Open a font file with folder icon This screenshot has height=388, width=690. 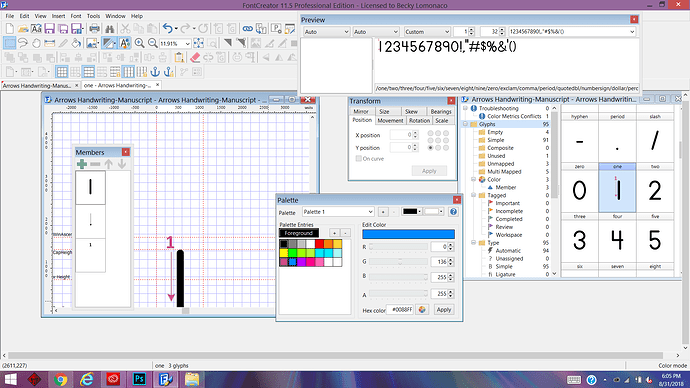tap(23, 29)
